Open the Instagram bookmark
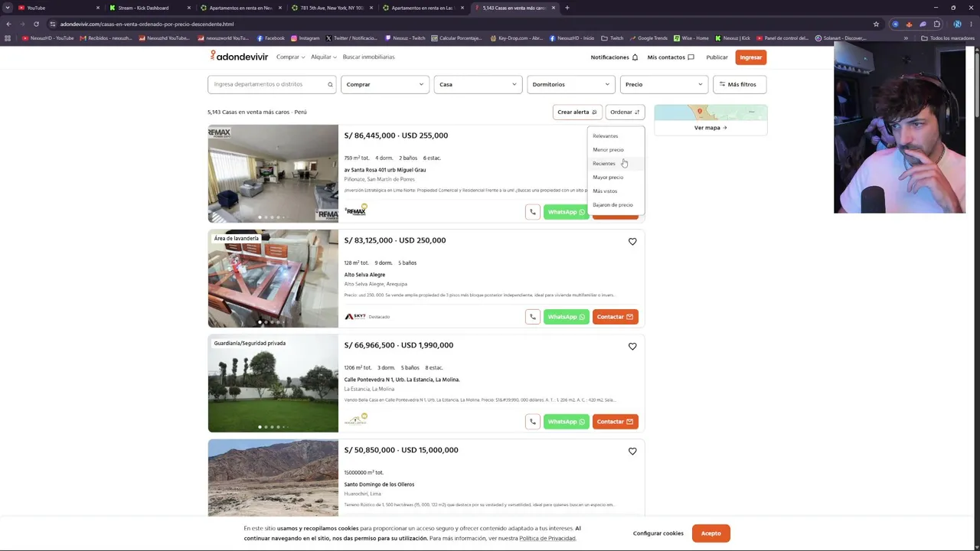980x551 pixels. pyautogui.click(x=305, y=38)
